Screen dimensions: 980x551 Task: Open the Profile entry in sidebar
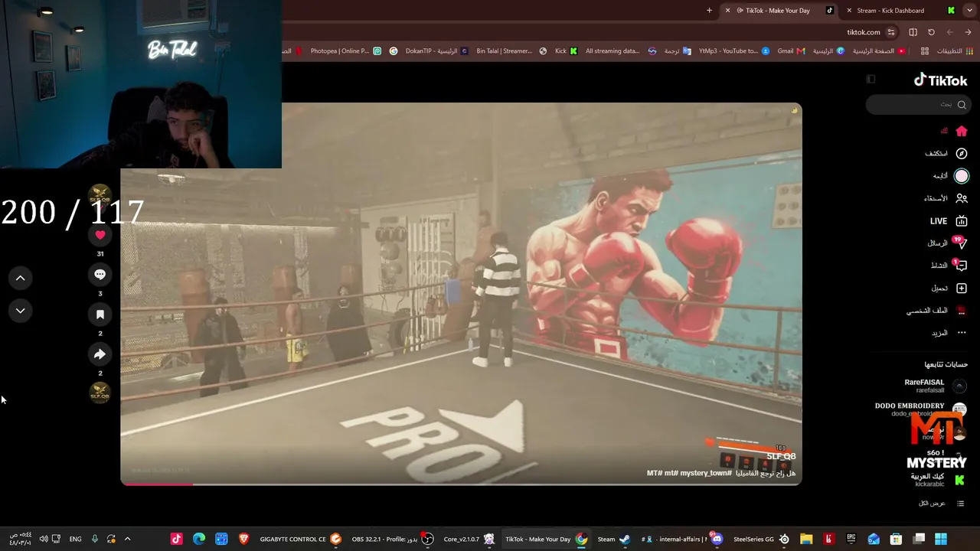937,311
